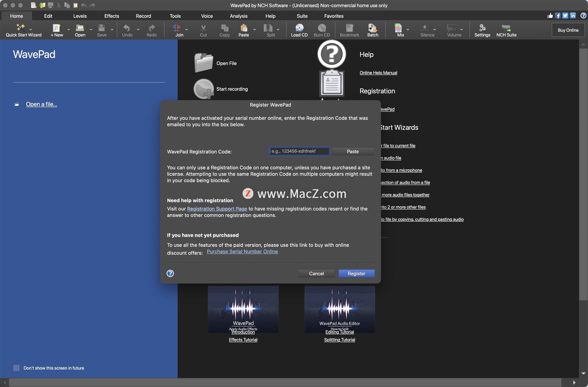Switch to the Tools tab
Image resolution: width=588 pixels, height=387 pixels.
pyautogui.click(x=175, y=16)
